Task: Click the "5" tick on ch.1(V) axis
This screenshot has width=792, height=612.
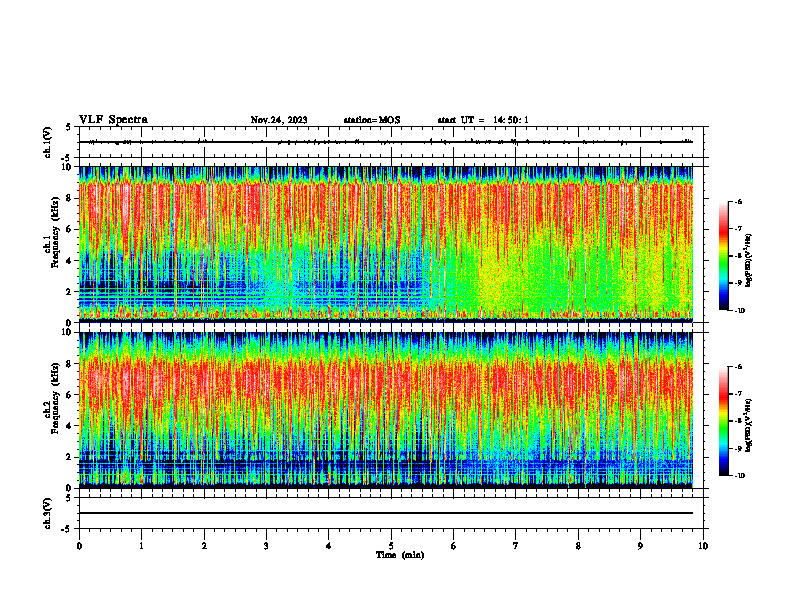Action: point(70,127)
